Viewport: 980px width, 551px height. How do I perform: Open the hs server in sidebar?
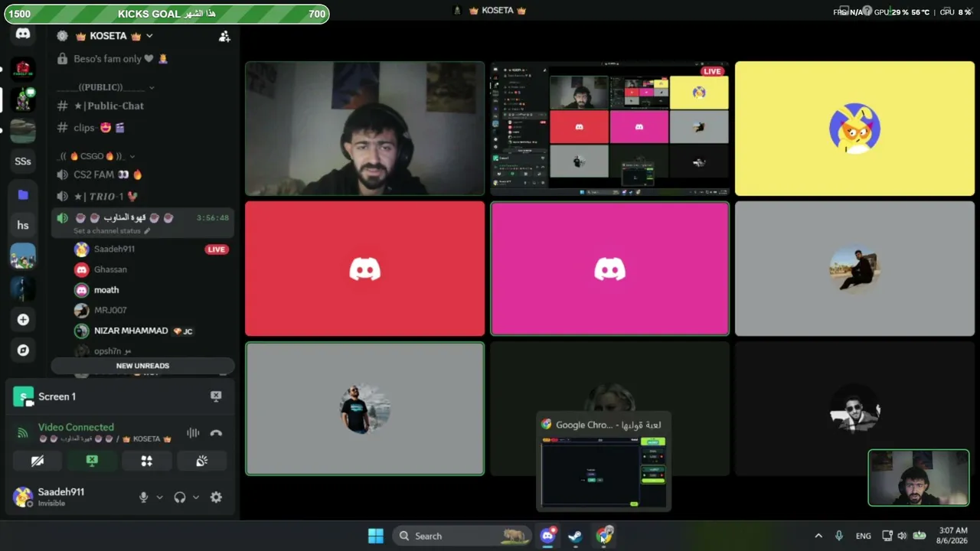(23, 225)
